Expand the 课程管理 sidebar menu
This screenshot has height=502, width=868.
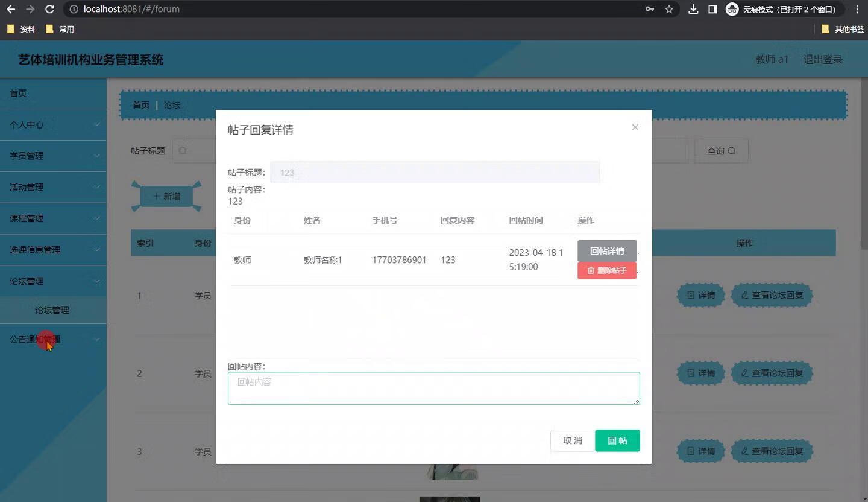(x=53, y=218)
